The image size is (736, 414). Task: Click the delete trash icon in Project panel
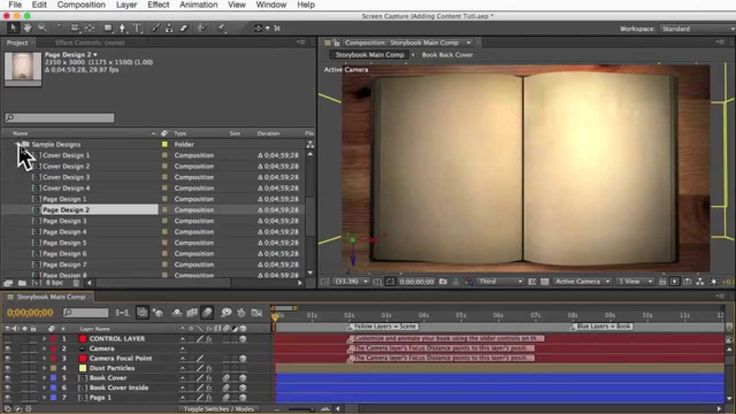coord(76,283)
